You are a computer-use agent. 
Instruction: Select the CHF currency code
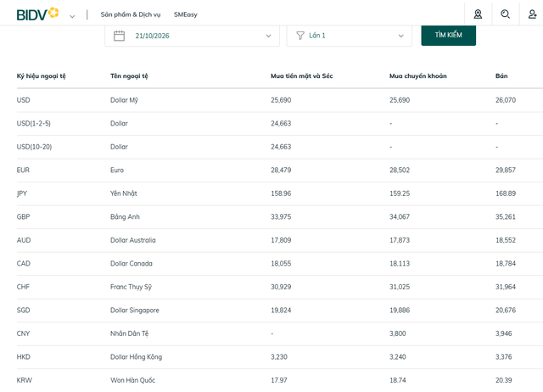point(23,287)
